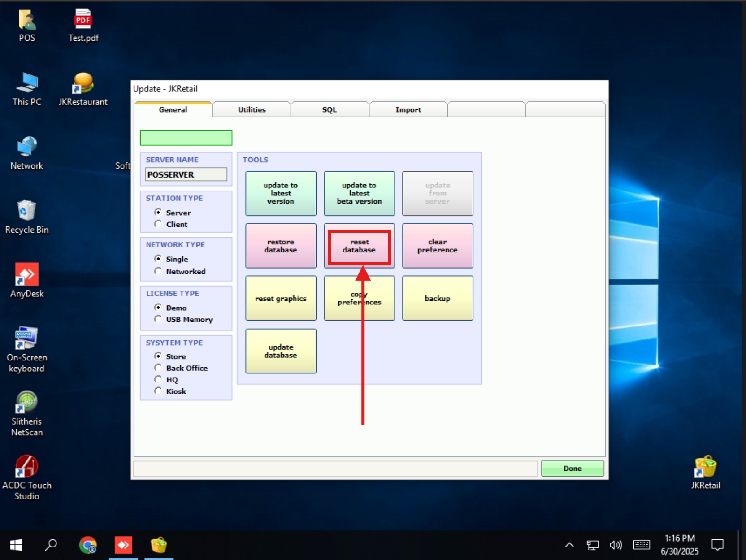Screen dimensions: 746x560
Task: Click update from server button
Action: [438, 193]
